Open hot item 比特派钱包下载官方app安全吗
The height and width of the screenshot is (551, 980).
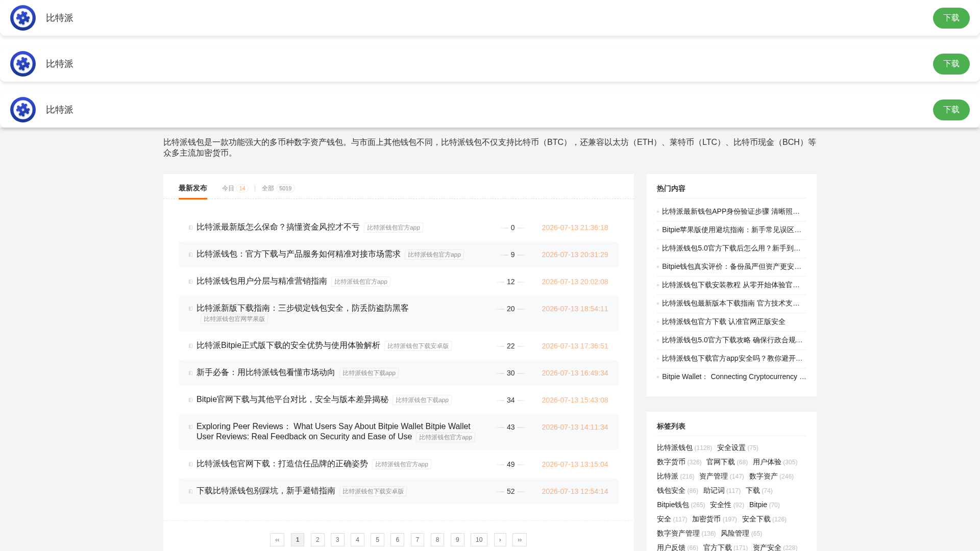pyautogui.click(x=732, y=358)
